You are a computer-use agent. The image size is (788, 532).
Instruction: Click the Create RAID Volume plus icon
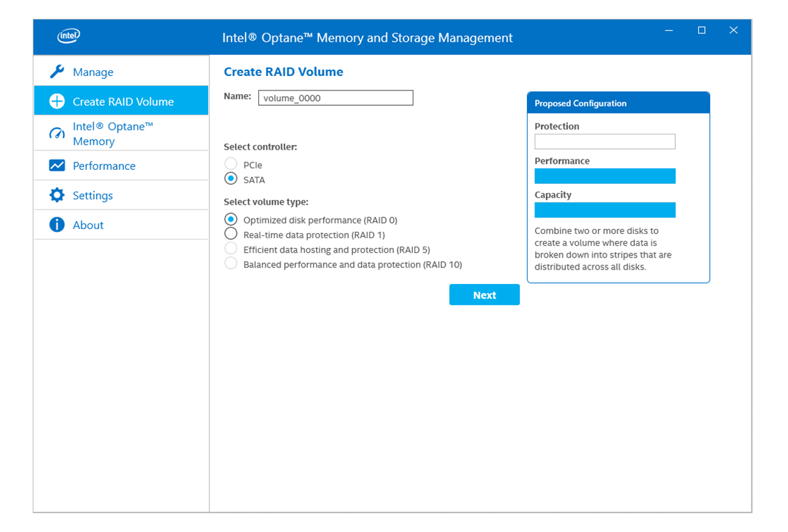pos(57,102)
